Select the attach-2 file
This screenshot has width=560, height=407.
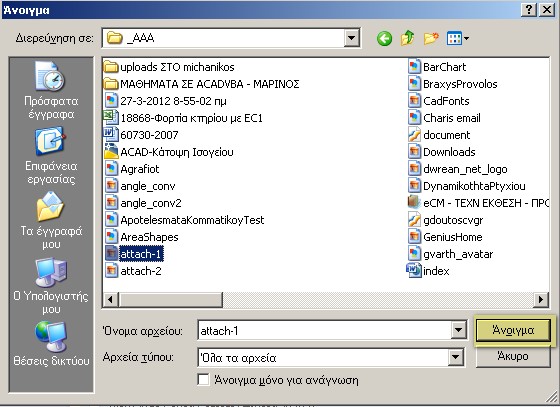(133, 271)
